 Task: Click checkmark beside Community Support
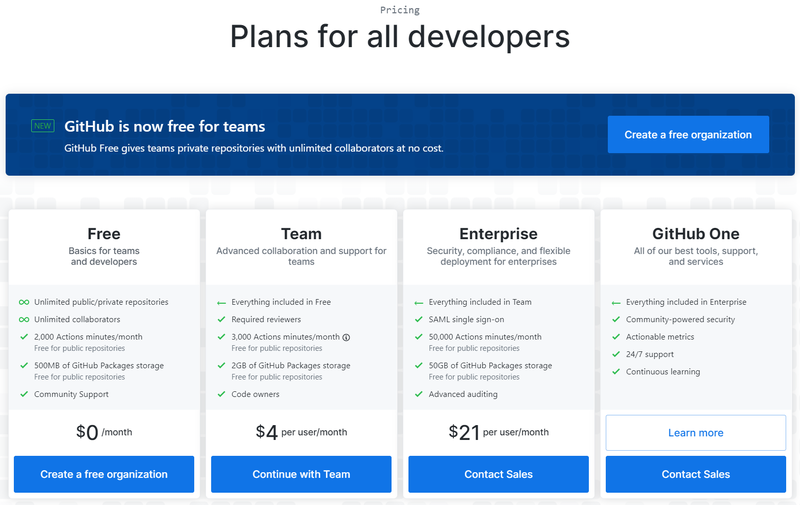[24, 394]
